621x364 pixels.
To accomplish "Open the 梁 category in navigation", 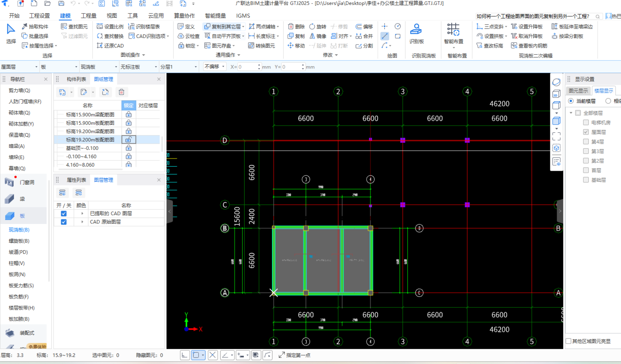I will [22, 199].
